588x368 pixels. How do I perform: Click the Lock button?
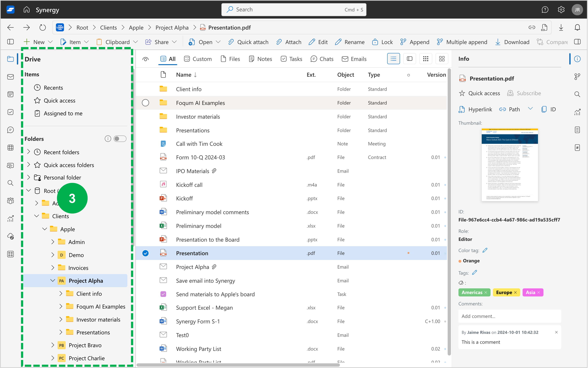tap(382, 42)
